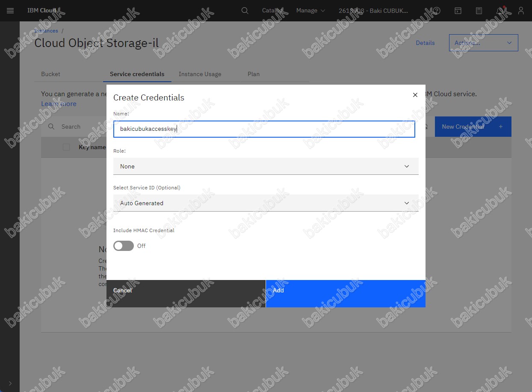Image resolution: width=532 pixels, height=392 pixels.
Task: Open the help question mark icon
Action: click(x=437, y=11)
